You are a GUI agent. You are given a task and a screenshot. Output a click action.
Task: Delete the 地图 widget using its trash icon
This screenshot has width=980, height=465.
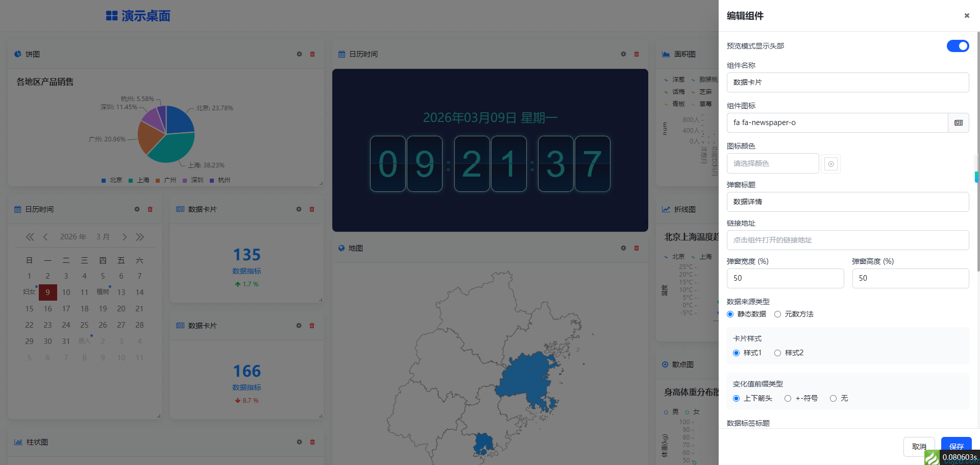click(x=636, y=248)
